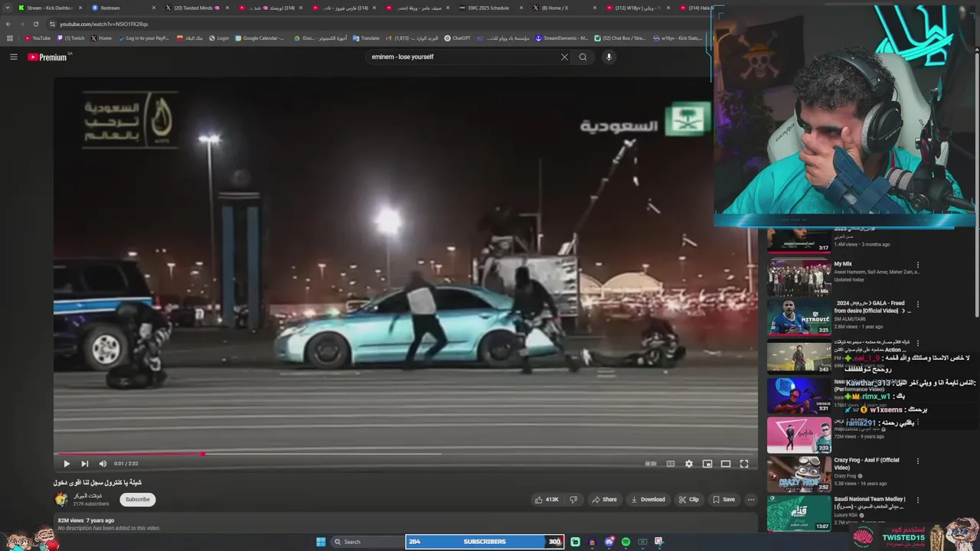Open more actions three-dot menu below video
The image size is (980, 551).
tap(751, 500)
